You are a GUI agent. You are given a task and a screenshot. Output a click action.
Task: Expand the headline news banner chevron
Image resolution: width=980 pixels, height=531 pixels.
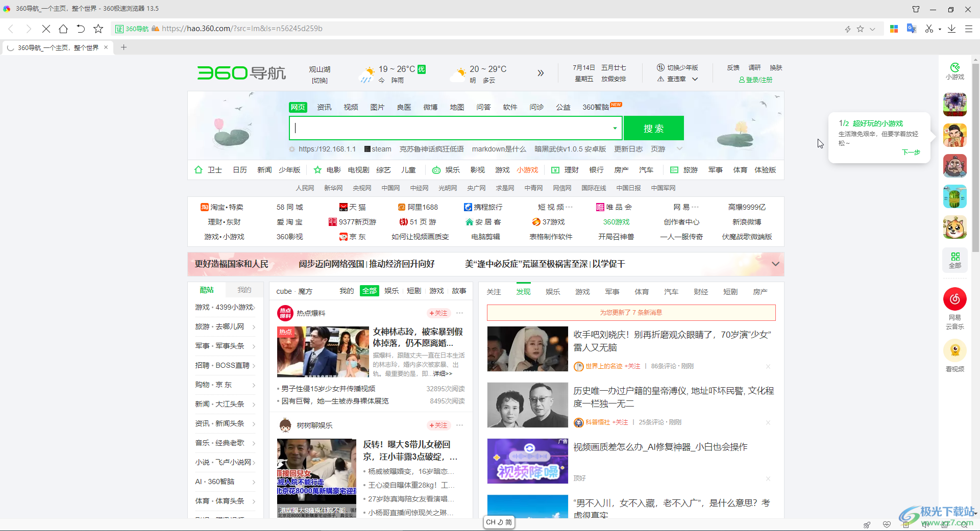775,264
